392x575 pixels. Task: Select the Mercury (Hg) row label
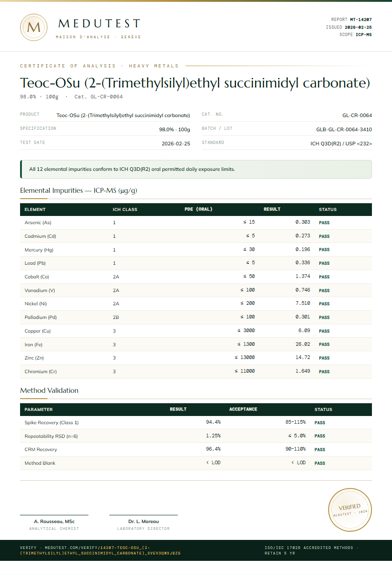point(39,250)
